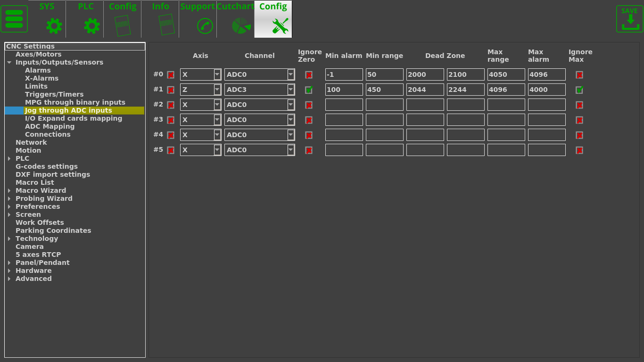Open the Config tab with the document icon

123,25
